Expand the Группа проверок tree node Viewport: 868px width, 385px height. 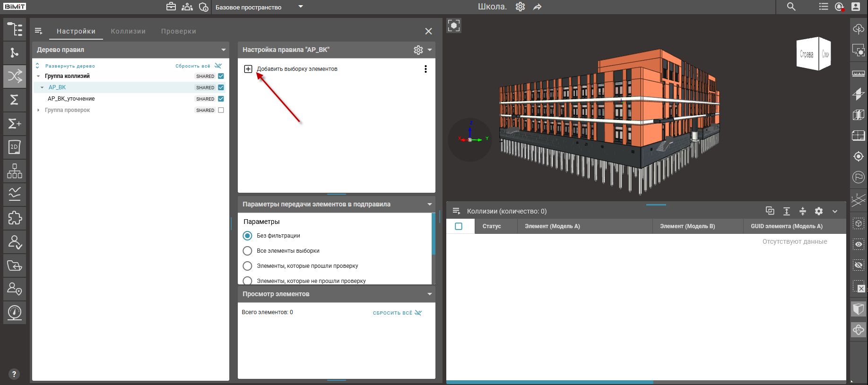tap(38, 110)
